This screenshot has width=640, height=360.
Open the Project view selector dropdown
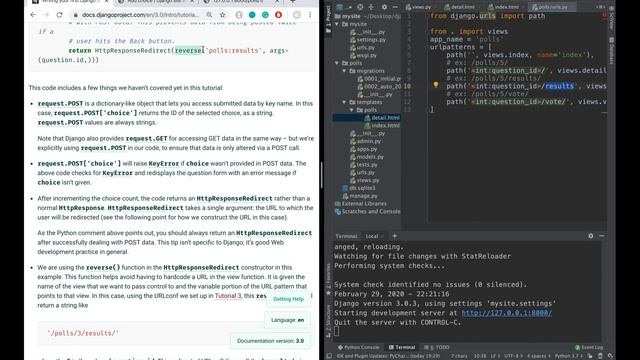tap(344, 7)
